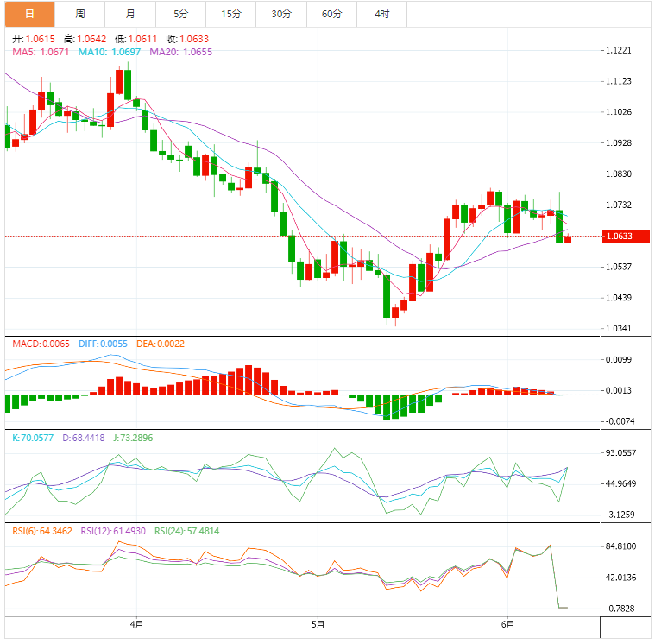Click the 1.1221 price axis label
655x644 pixels.
pos(619,50)
